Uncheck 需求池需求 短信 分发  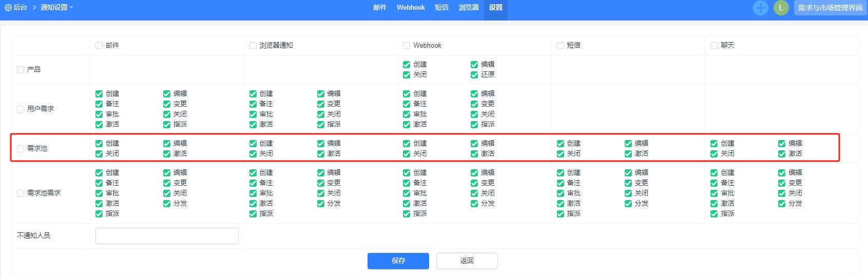point(628,204)
